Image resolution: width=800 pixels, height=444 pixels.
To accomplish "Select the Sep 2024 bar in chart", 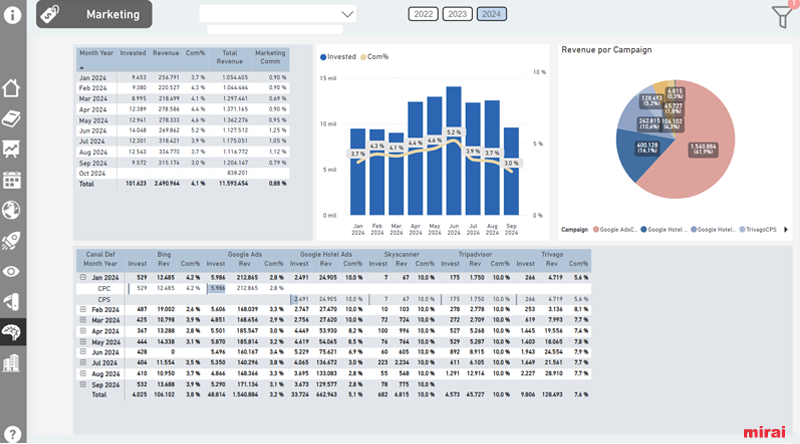I will (511, 171).
